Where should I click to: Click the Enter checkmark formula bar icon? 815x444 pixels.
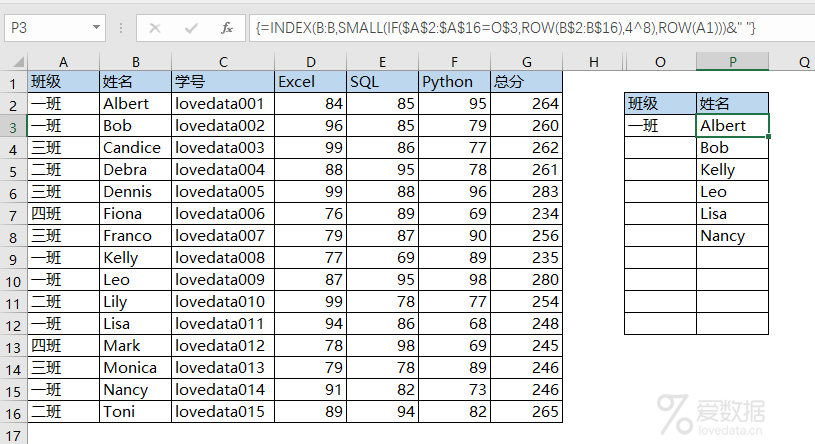[191, 28]
